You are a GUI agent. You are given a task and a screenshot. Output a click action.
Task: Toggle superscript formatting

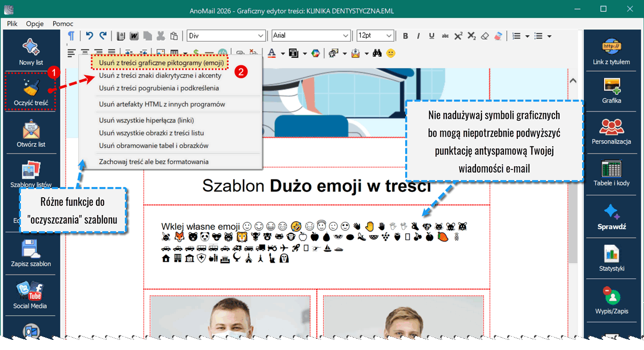pyautogui.click(x=458, y=36)
